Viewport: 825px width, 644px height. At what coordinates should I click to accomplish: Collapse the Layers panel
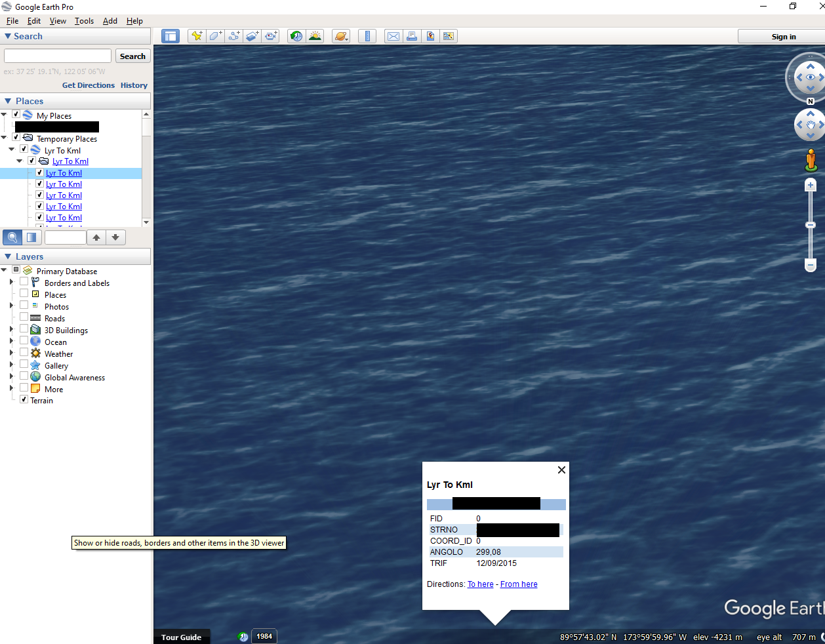coord(8,256)
